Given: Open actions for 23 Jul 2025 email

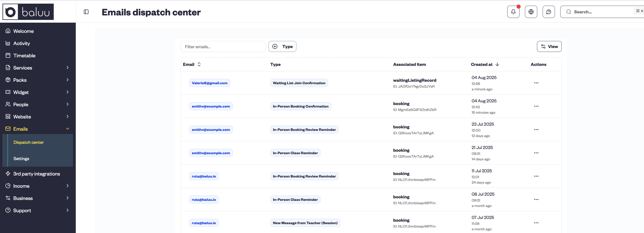Looking at the screenshot, I should (x=536, y=129).
